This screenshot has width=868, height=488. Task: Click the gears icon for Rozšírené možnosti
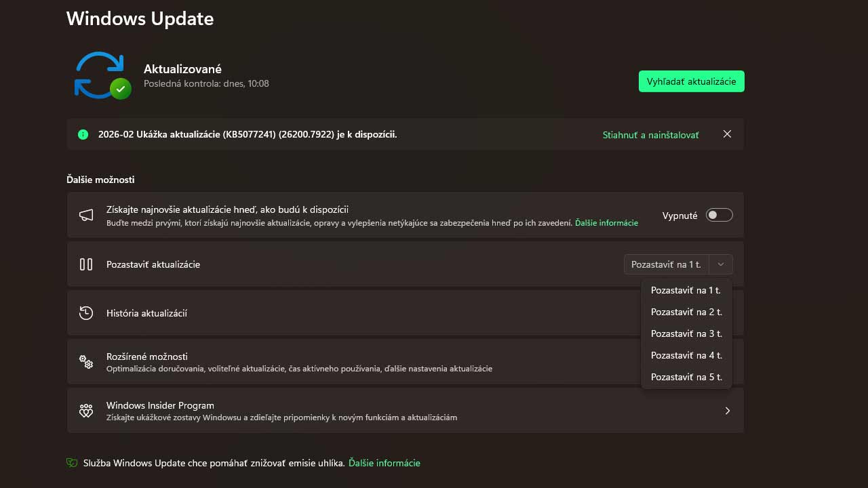86,362
